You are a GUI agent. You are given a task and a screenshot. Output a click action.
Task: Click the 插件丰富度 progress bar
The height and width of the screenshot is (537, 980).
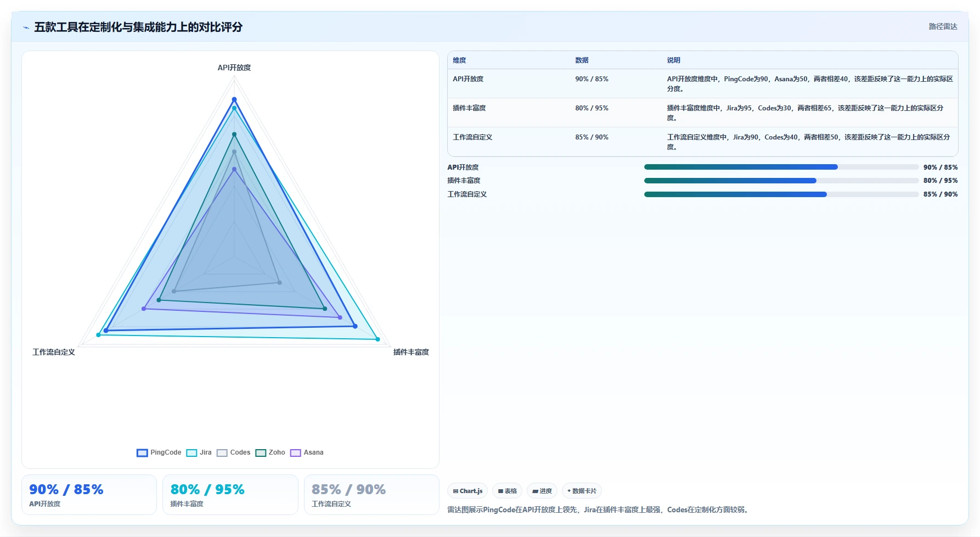781,181
